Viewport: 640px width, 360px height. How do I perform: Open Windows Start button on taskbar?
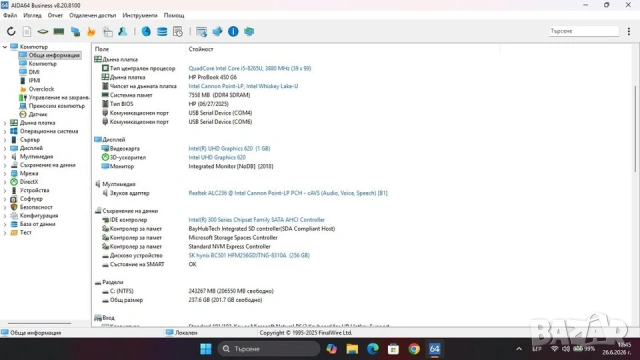tap(206, 349)
